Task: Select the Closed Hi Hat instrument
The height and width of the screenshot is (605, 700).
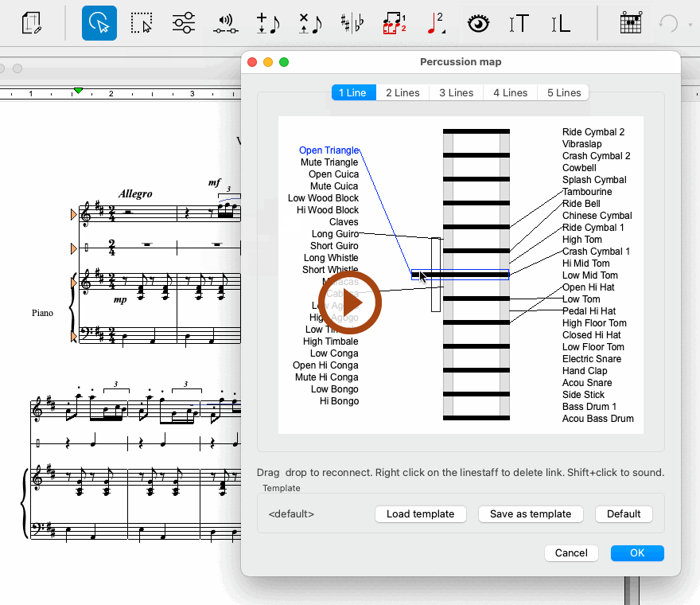Action: pos(592,335)
